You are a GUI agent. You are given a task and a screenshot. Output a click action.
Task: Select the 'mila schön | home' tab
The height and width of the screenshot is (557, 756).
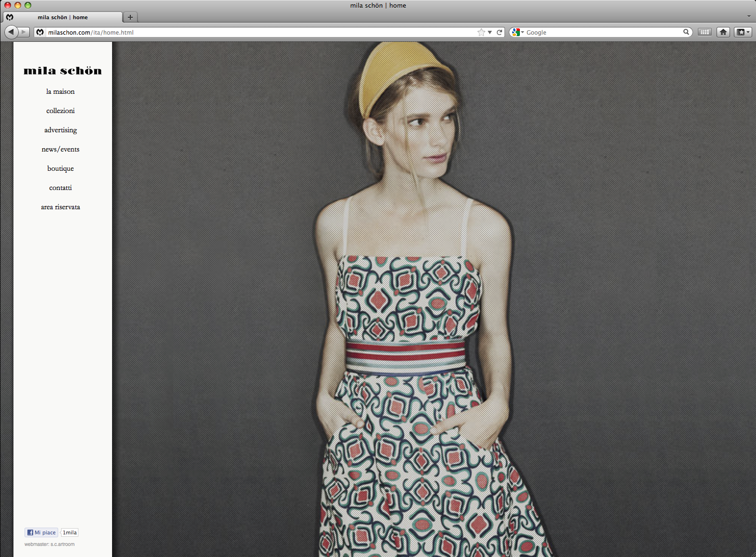point(63,17)
